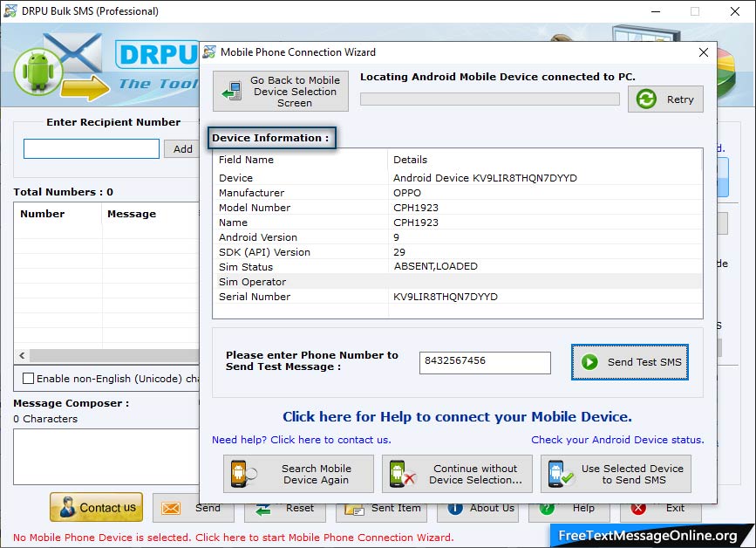Click the Device Information heading label
This screenshot has width=756, height=548.
point(270,138)
